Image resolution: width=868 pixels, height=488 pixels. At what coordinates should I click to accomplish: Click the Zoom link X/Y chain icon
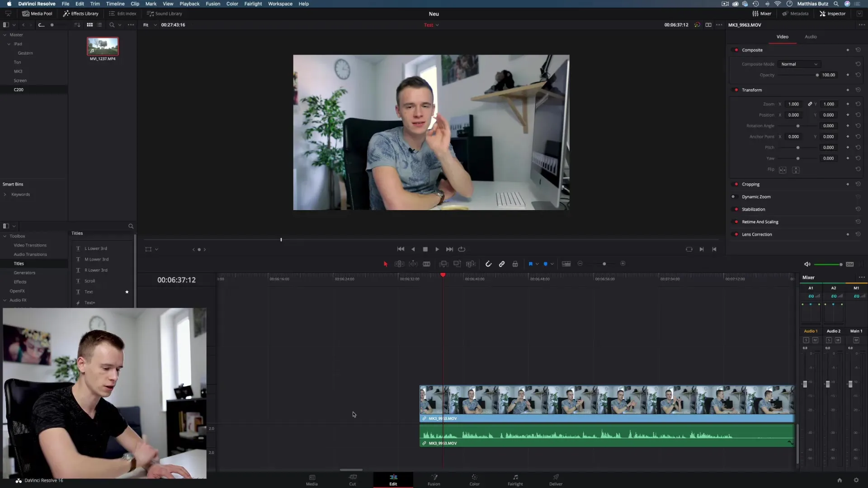point(810,104)
